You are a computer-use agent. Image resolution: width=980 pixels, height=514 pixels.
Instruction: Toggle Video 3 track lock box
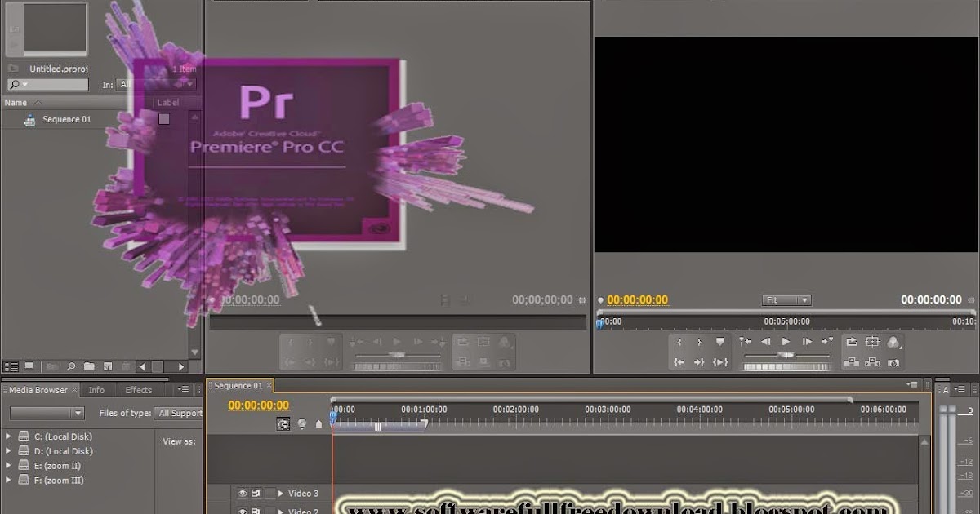point(269,494)
